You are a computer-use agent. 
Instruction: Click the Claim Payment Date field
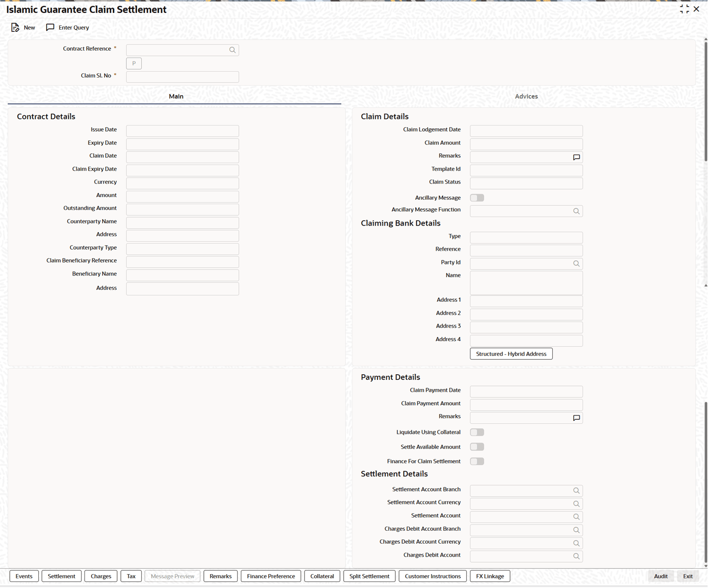click(x=526, y=392)
